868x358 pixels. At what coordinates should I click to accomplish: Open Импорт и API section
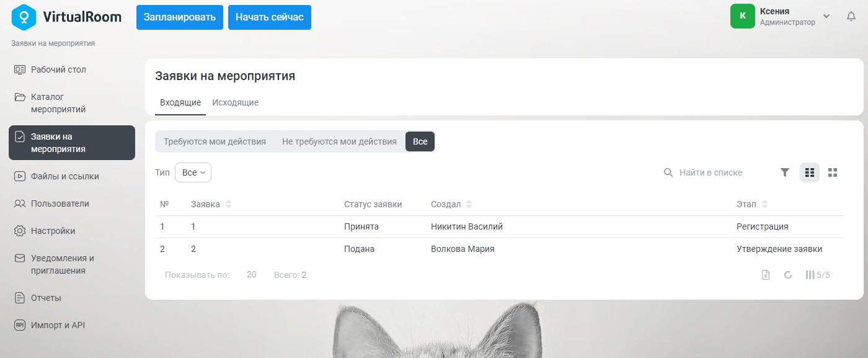pos(72,325)
